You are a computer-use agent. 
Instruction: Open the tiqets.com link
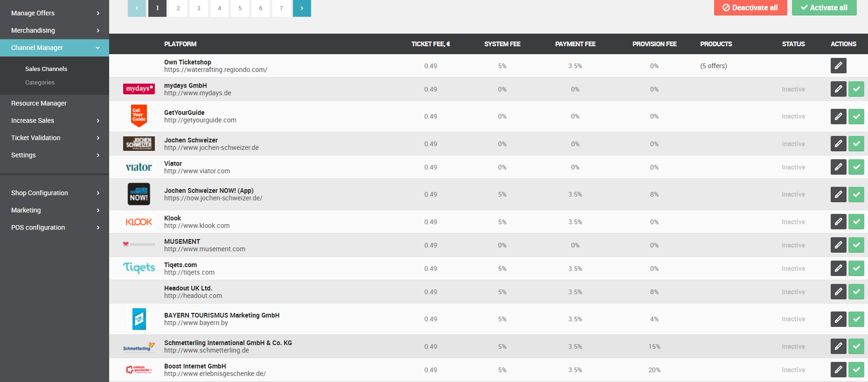(189, 272)
